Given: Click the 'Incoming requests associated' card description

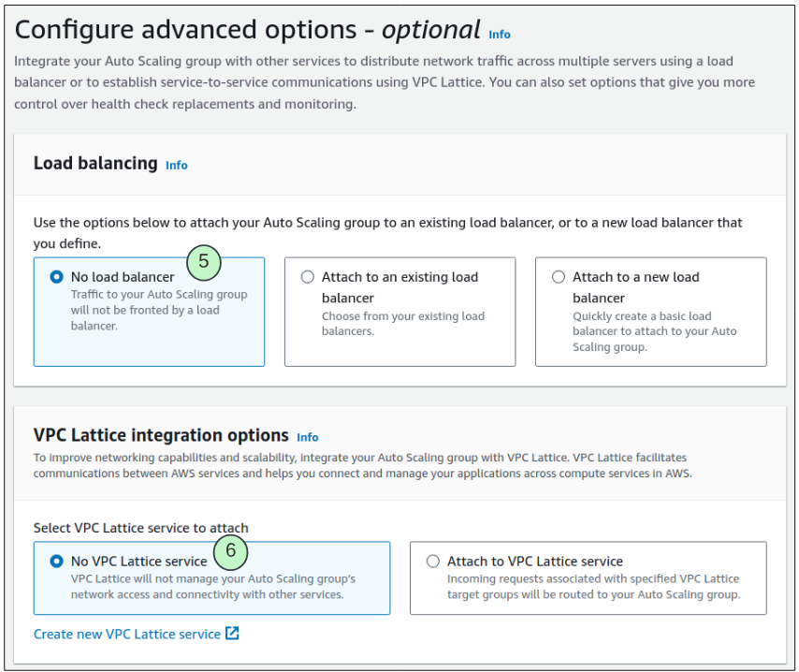Looking at the screenshot, I should tap(592, 586).
